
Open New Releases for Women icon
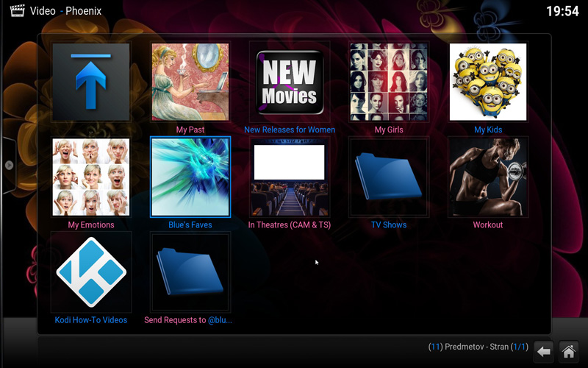tap(290, 82)
